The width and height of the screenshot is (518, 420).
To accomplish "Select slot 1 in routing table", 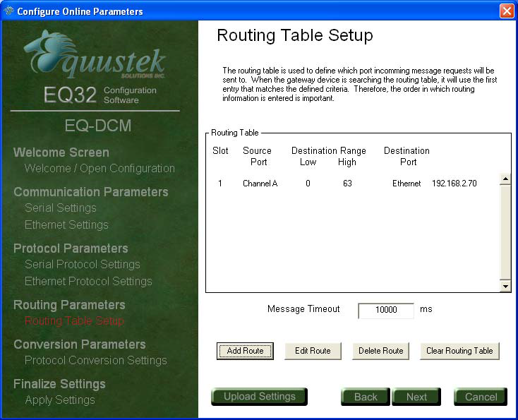I will [x=220, y=184].
